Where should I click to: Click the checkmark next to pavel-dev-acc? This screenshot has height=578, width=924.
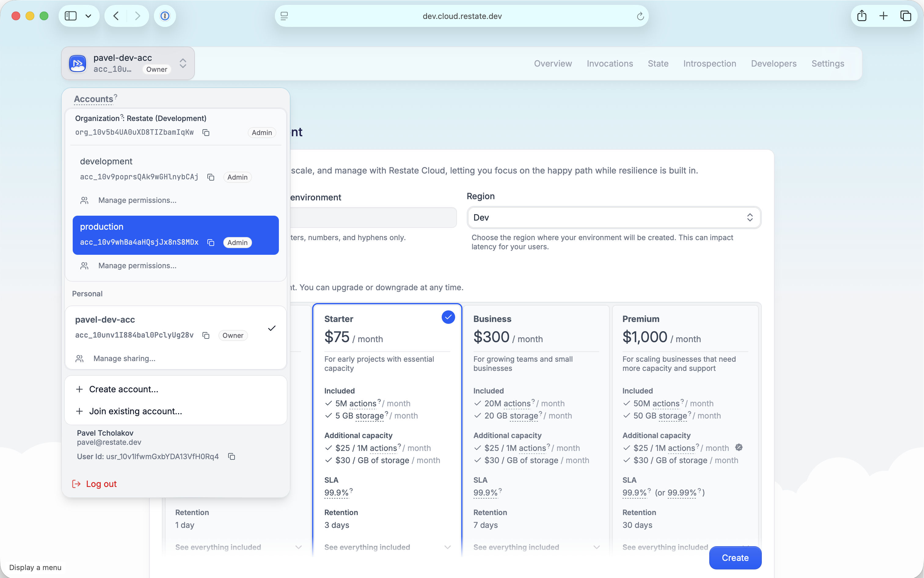pos(272,328)
